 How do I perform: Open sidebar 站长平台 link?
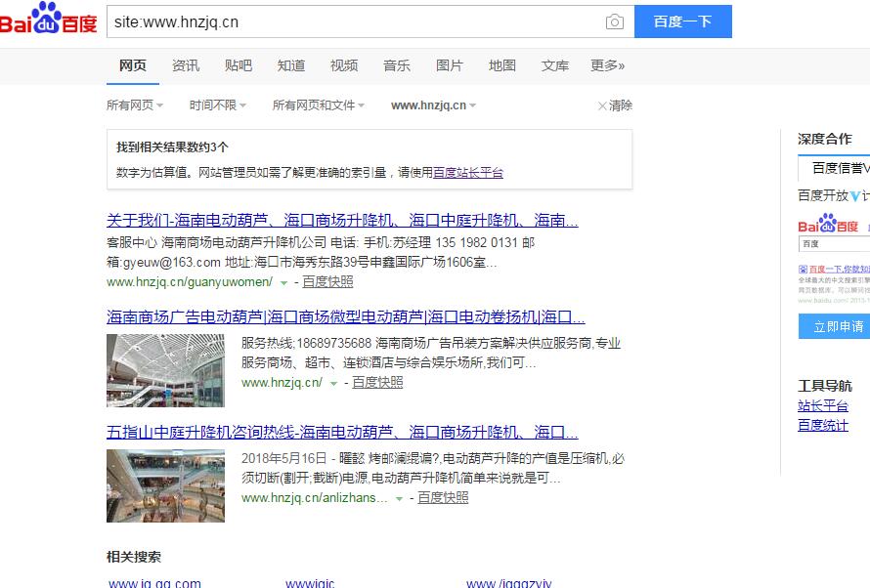tap(823, 405)
